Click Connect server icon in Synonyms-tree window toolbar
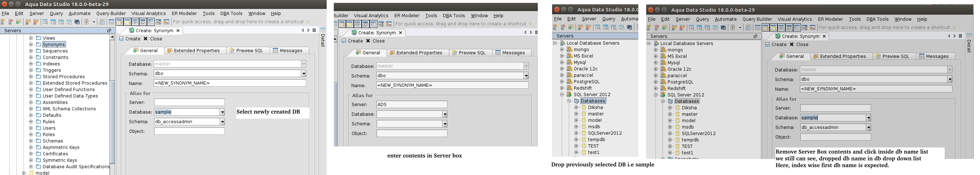 (x=28, y=22)
